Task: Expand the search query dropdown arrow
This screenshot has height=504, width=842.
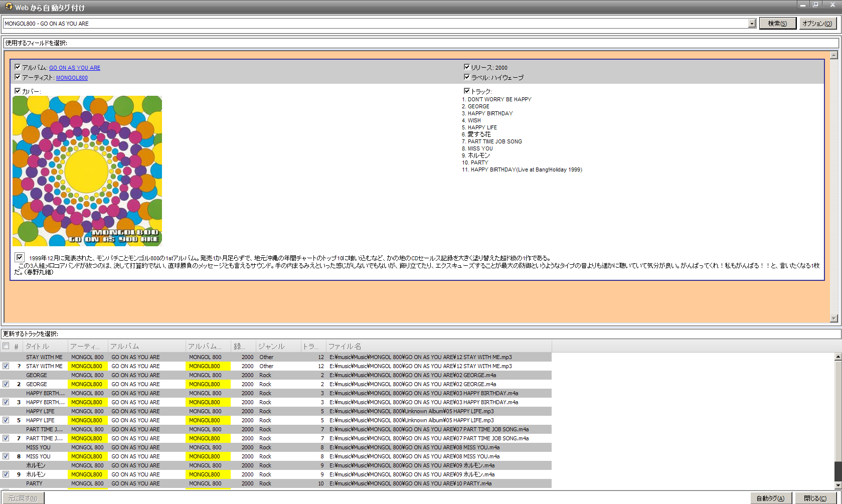Action: coord(751,24)
